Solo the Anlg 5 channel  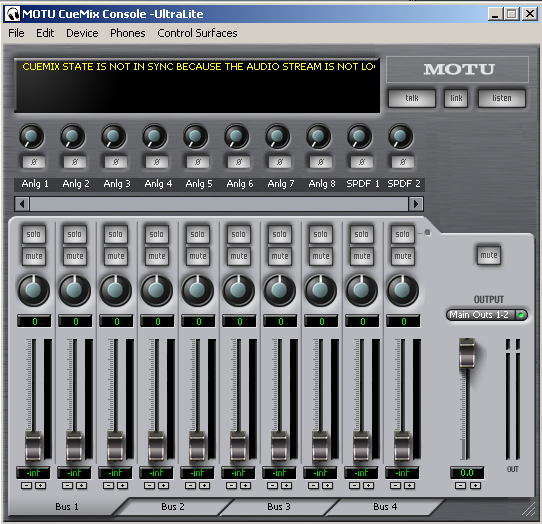[198, 234]
